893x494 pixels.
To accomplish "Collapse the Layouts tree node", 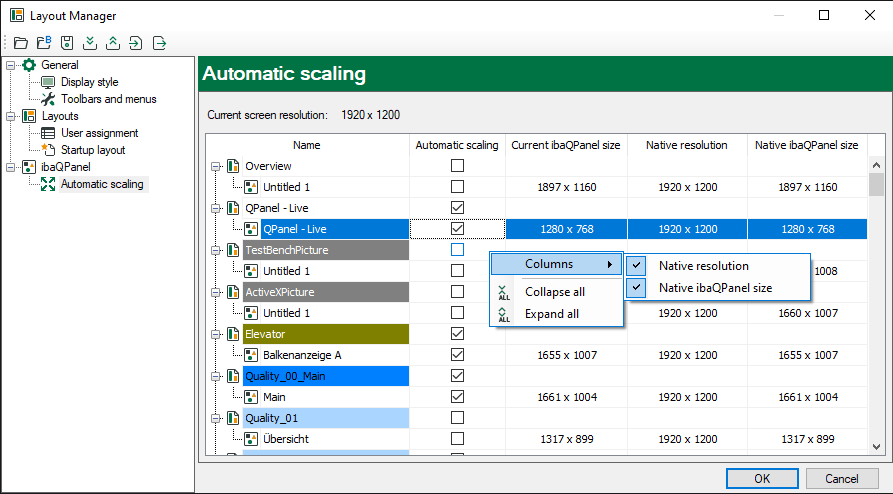I will click(x=10, y=116).
